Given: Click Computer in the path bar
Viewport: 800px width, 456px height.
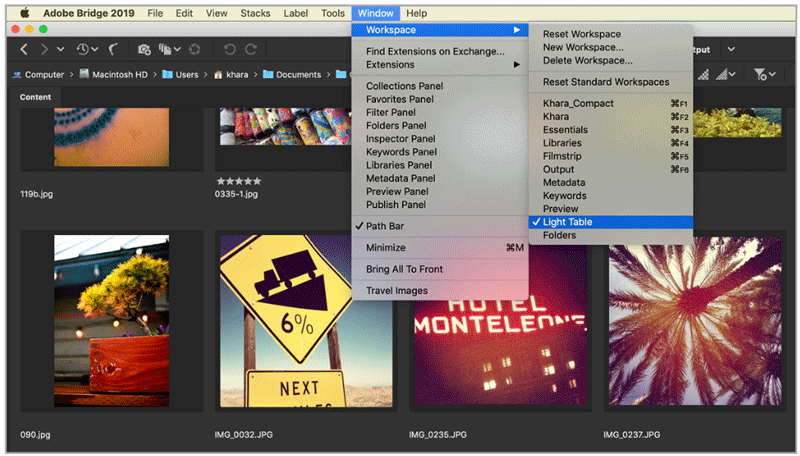Looking at the screenshot, I should 38,74.
